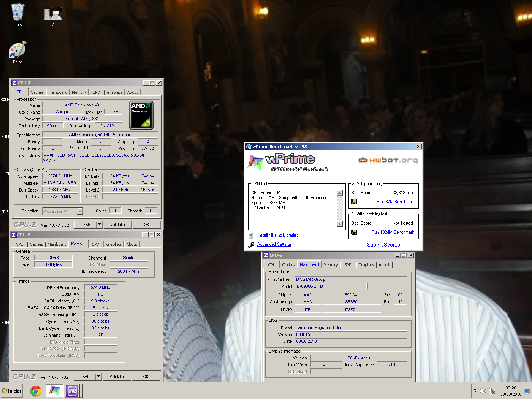Switch to wPrime in the taskbar
Image resolution: width=532 pixels, height=399 pixels.
tap(54, 391)
